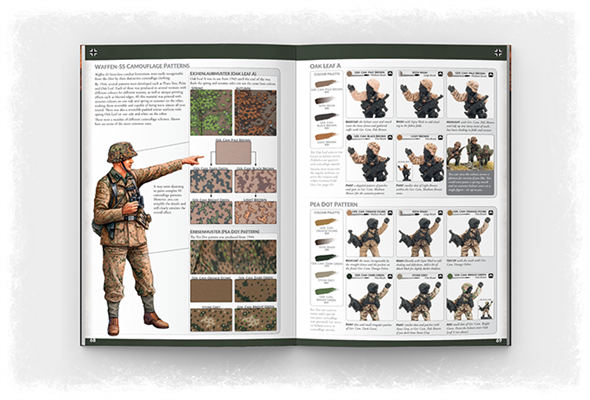Image resolution: width=590 pixels, height=400 pixels.
Task: Click the Light Brown paint dot in Oak Leaf section
Action: click(400, 137)
